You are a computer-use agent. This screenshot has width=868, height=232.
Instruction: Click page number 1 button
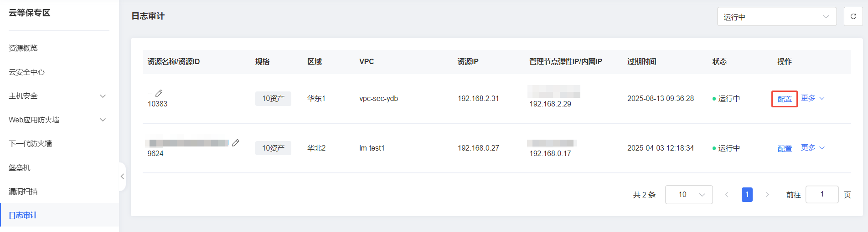click(747, 195)
